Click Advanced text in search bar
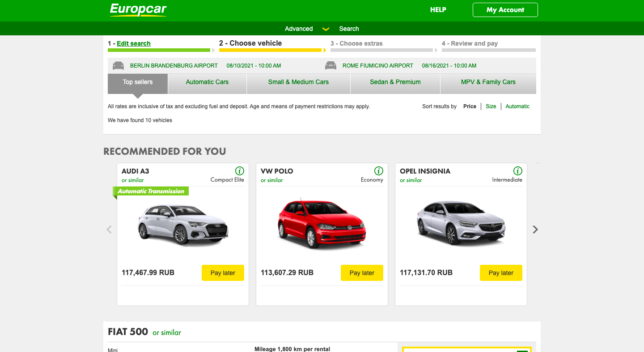The image size is (644, 352). [299, 29]
